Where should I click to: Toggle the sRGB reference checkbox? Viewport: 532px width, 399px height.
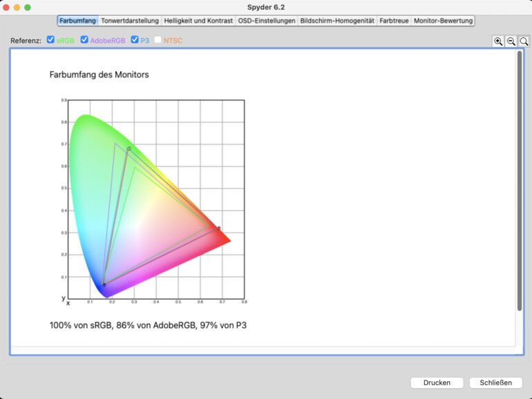(x=51, y=40)
